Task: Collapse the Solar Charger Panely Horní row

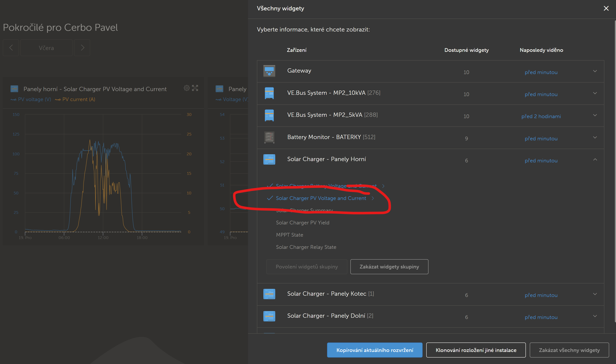Action: click(x=595, y=160)
